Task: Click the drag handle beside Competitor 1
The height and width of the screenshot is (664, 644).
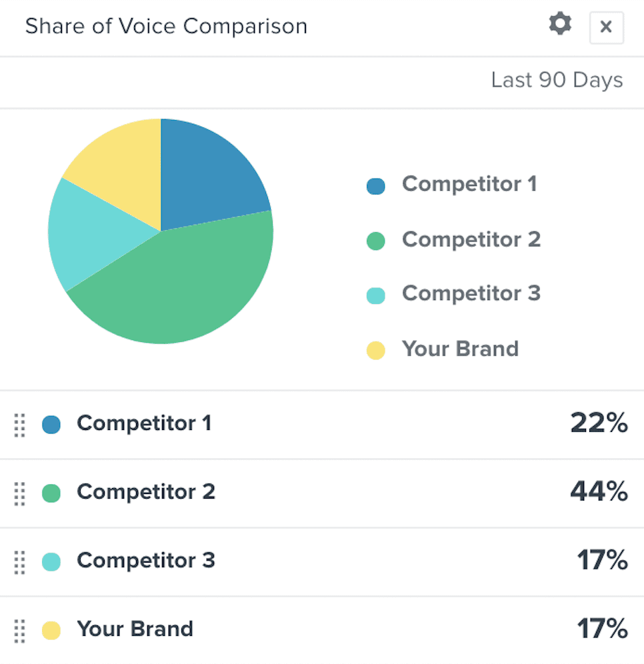Action: 19,425
